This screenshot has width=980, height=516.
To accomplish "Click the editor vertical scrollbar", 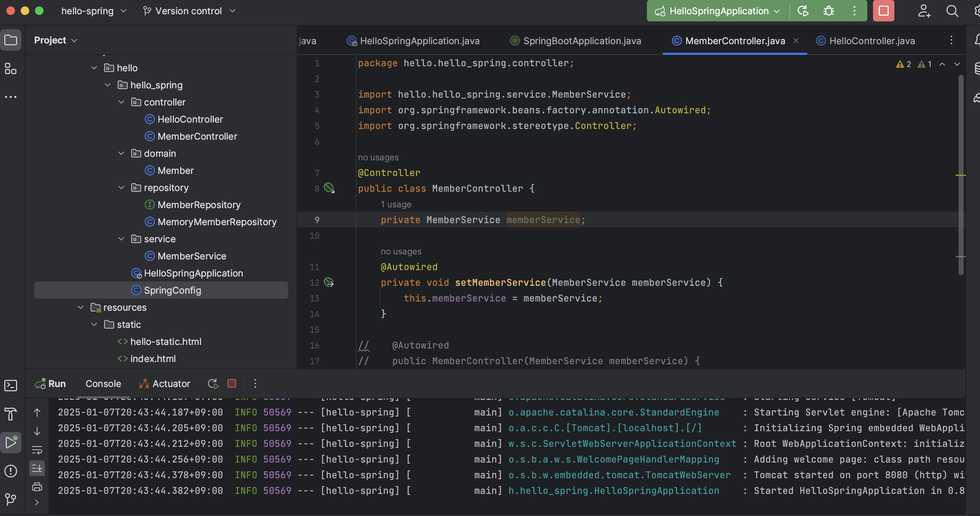I will (x=961, y=175).
